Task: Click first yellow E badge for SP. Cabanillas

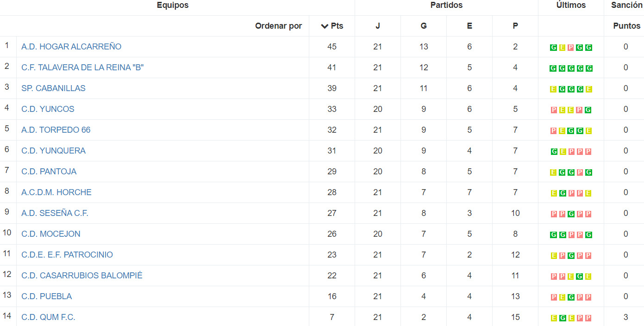Action: pos(553,89)
